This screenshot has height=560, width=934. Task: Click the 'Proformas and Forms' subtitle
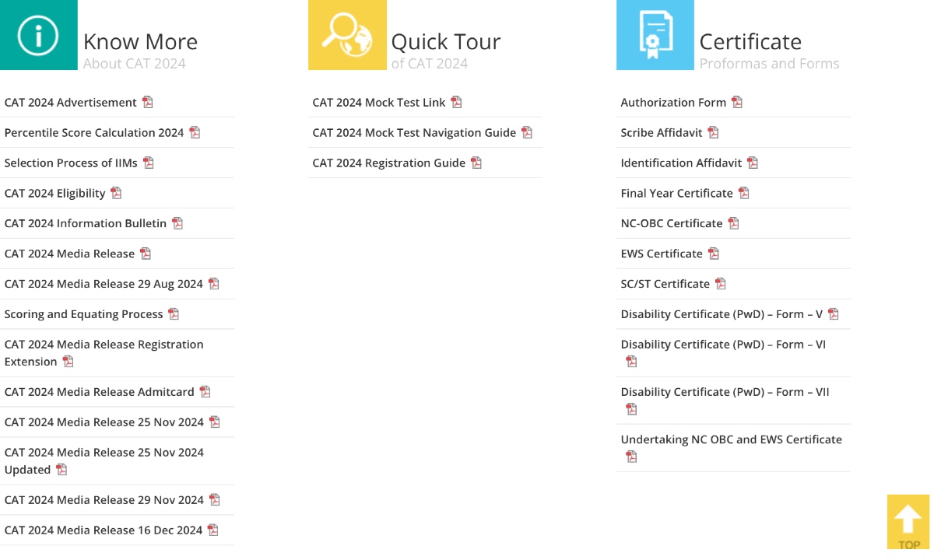click(770, 64)
